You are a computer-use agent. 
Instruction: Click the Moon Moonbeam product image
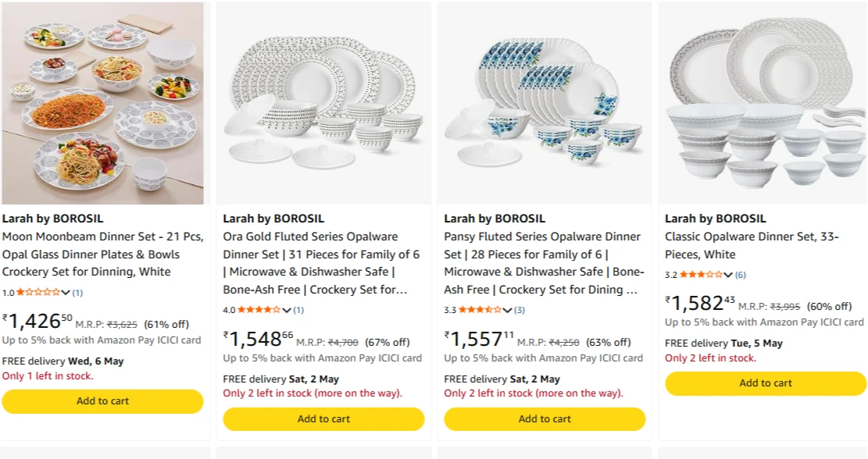pos(102,103)
